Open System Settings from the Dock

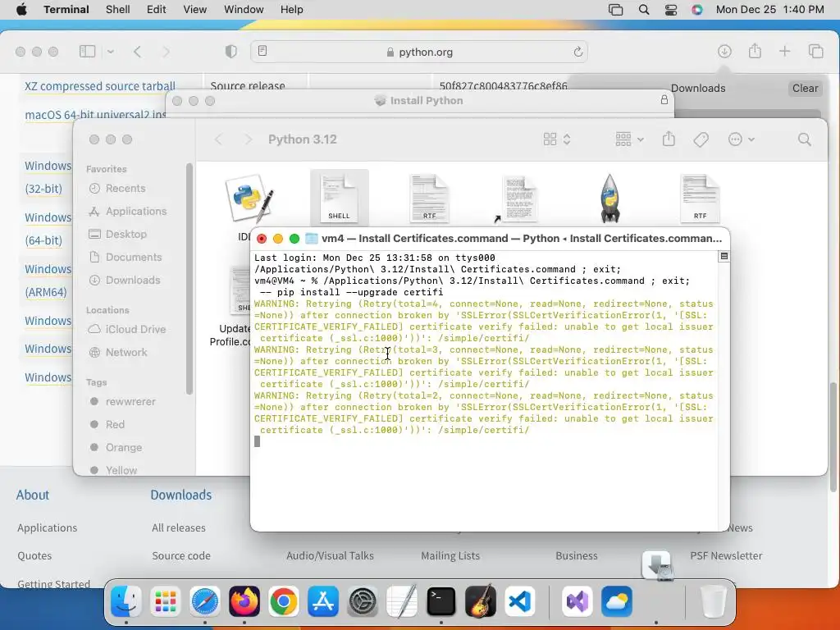(x=363, y=601)
